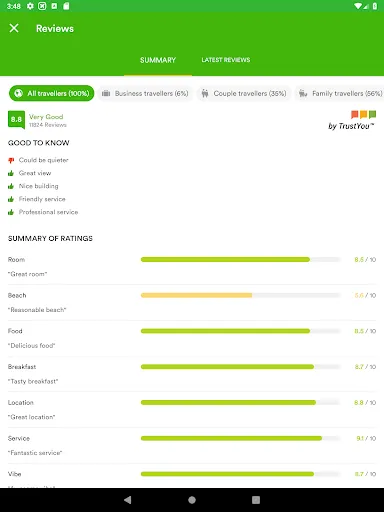The image size is (384, 512).
Task: Tap the thumbs-up icon beside Nice building
Action: click(11, 186)
